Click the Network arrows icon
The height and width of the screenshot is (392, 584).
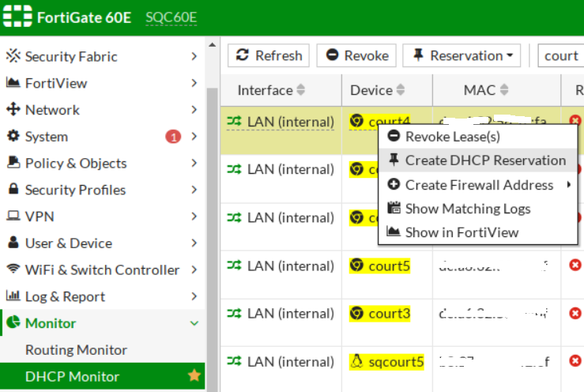click(x=13, y=109)
